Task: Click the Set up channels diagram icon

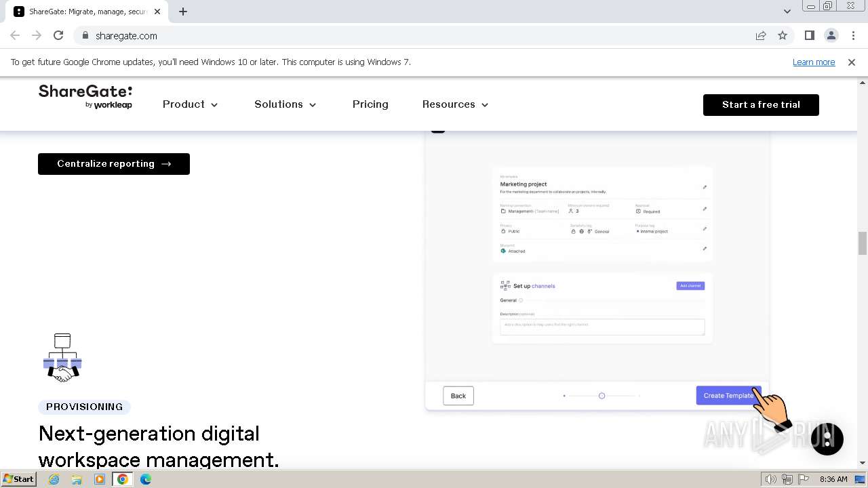Action: (x=505, y=286)
